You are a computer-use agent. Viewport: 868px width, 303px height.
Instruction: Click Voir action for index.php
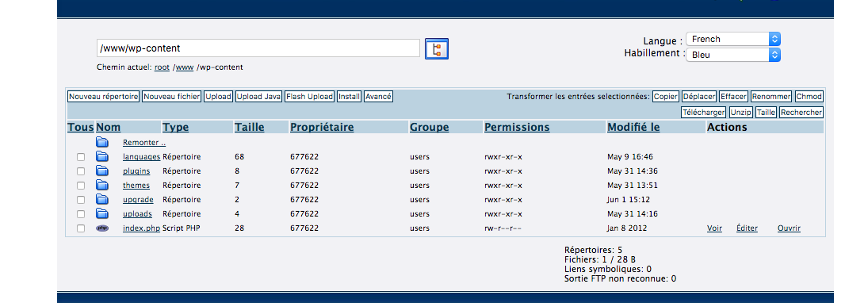[x=715, y=228]
